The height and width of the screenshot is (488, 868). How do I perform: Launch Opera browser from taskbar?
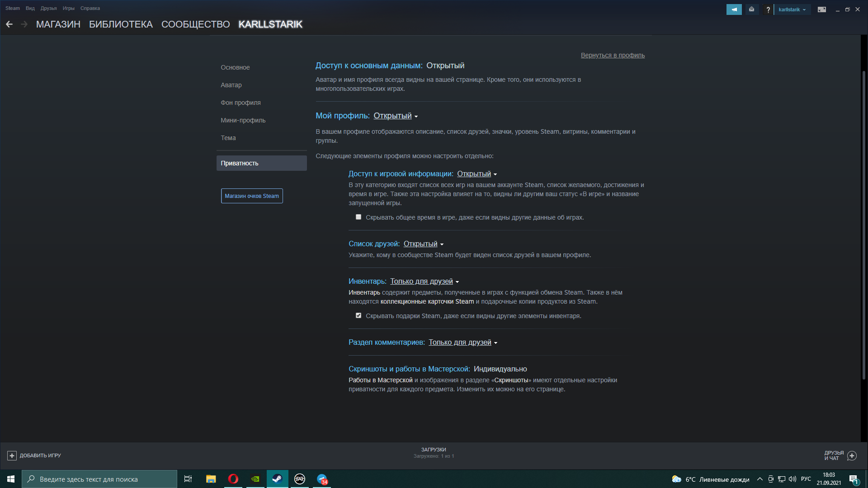[x=233, y=479]
